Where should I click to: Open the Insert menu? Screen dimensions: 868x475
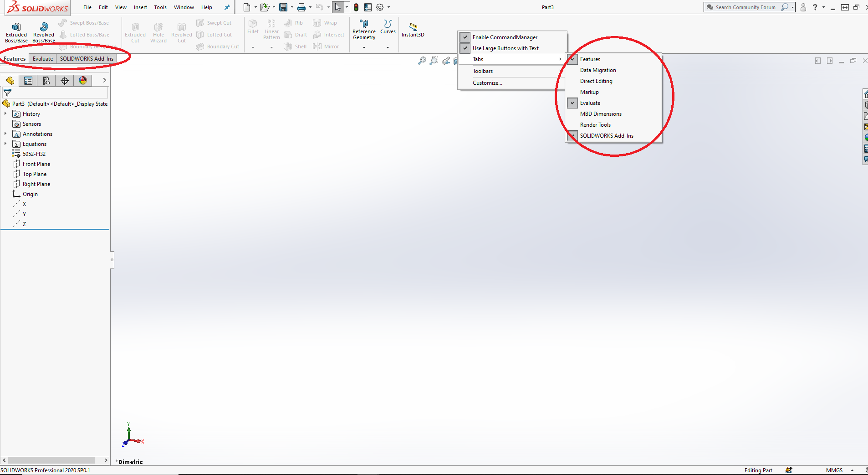tap(140, 7)
